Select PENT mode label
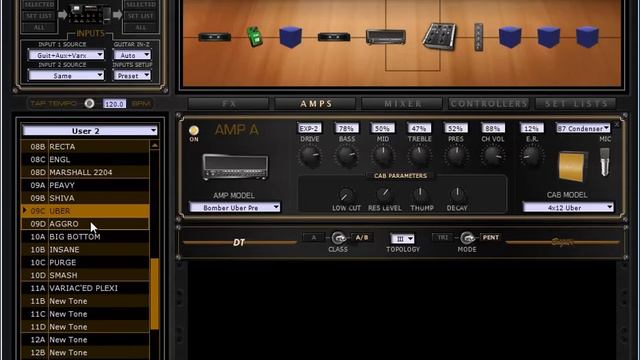 pyautogui.click(x=490, y=237)
